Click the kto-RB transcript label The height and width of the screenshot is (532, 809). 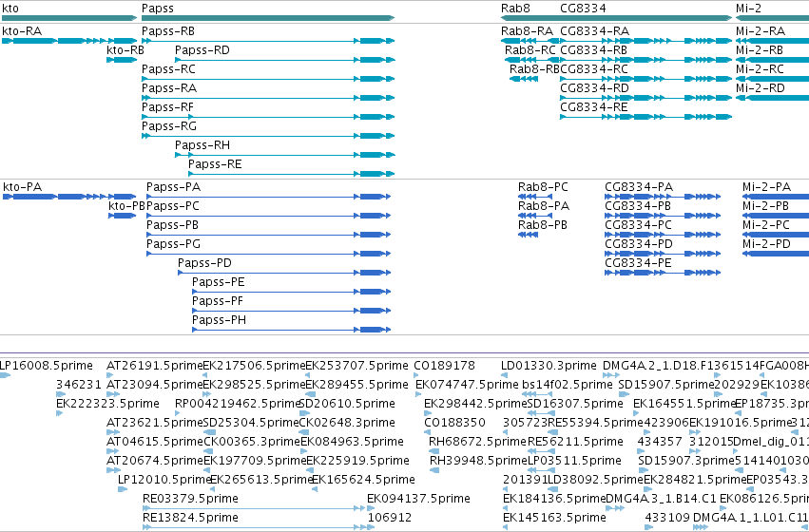pos(125,50)
